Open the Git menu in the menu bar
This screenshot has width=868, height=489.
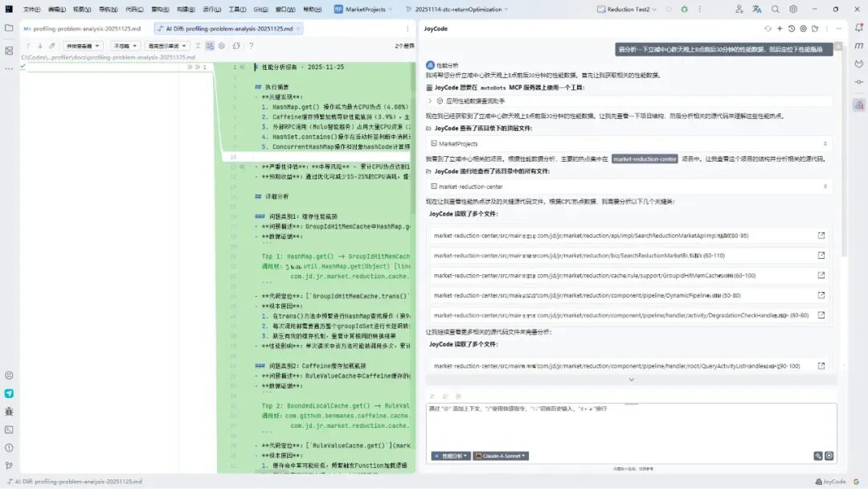point(260,10)
